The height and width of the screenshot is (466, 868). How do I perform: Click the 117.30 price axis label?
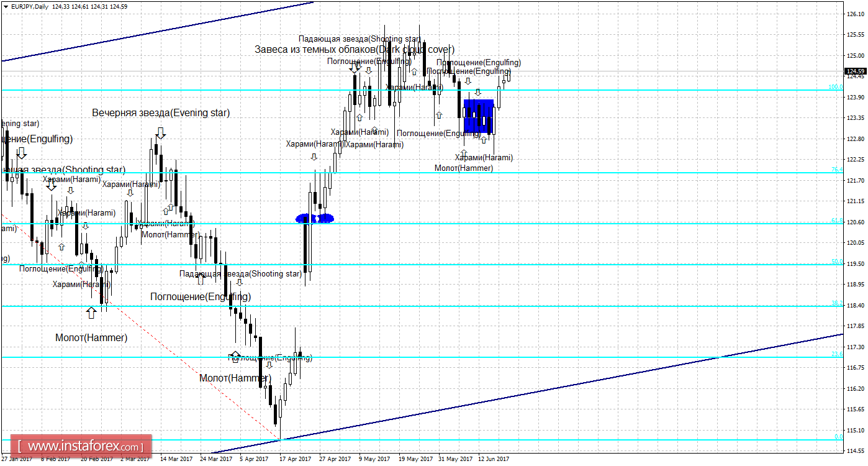[x=856, y=347]
